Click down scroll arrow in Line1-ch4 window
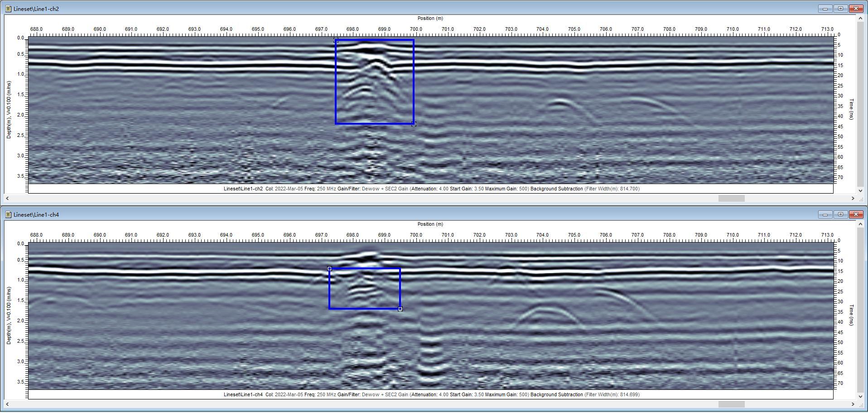 (860, 397)
